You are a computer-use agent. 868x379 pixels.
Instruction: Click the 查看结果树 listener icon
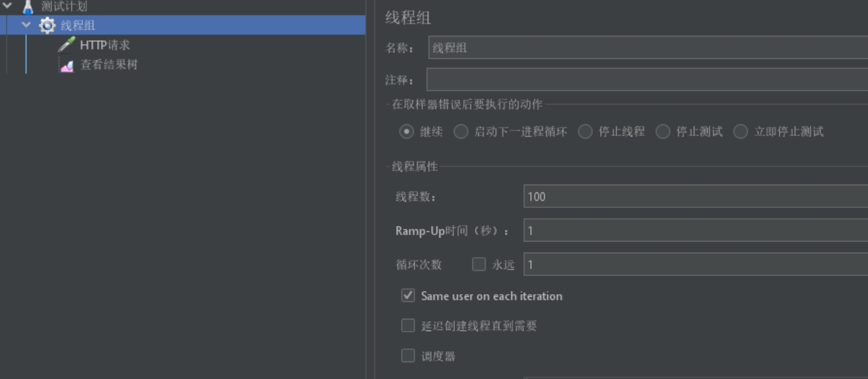tap(67, 65)
